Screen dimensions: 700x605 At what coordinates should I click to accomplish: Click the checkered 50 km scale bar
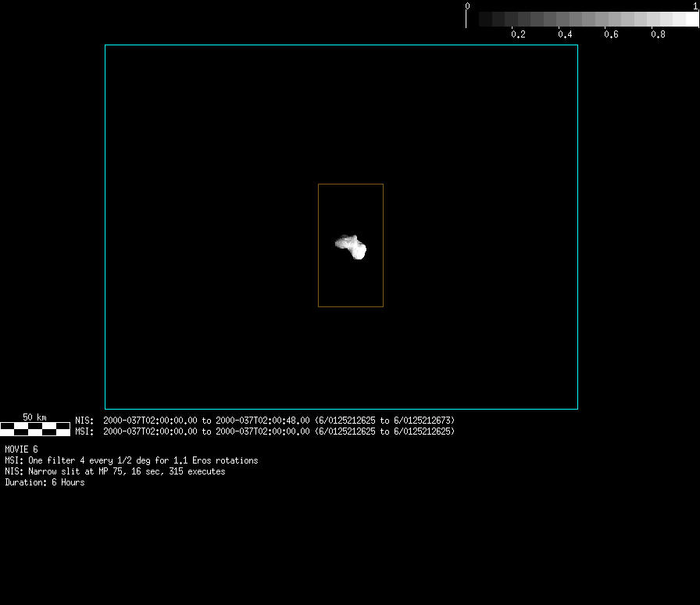coord(35,428)
